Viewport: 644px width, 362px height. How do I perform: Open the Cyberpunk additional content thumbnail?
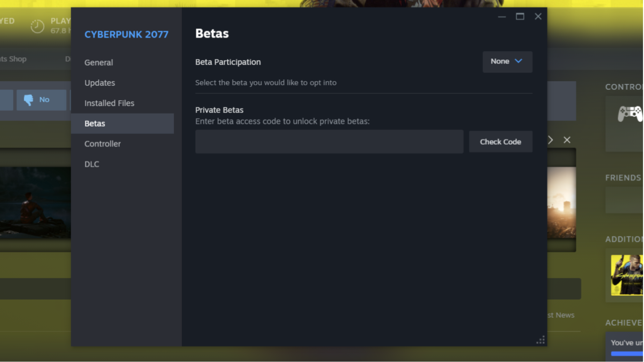pos(627,275)
